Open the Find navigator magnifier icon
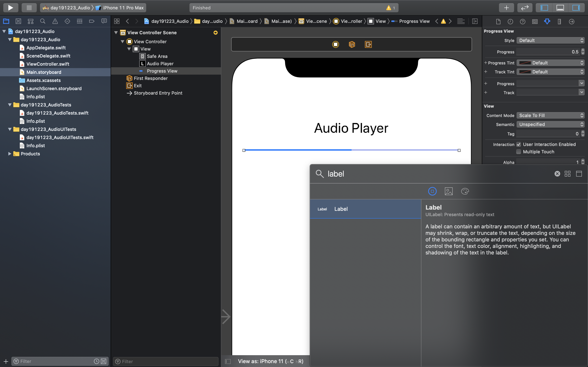588x367 pixels. (43, 21)
